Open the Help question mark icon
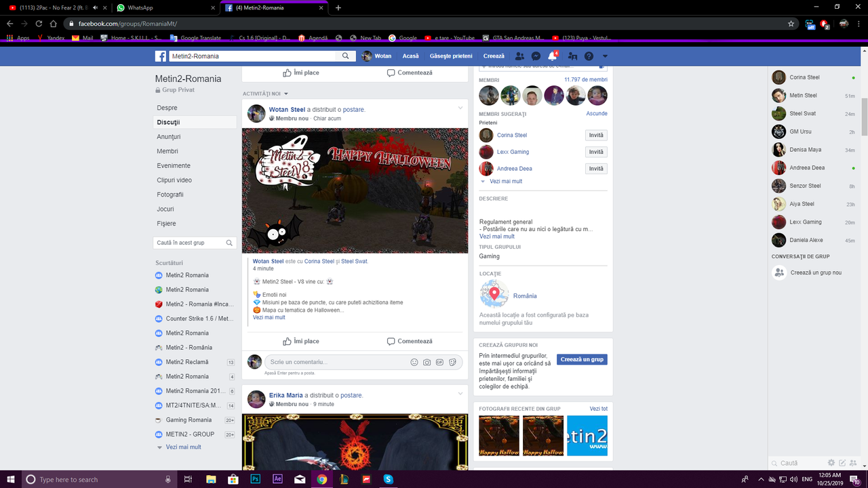The image size is (868, 488). coord(587,56)
